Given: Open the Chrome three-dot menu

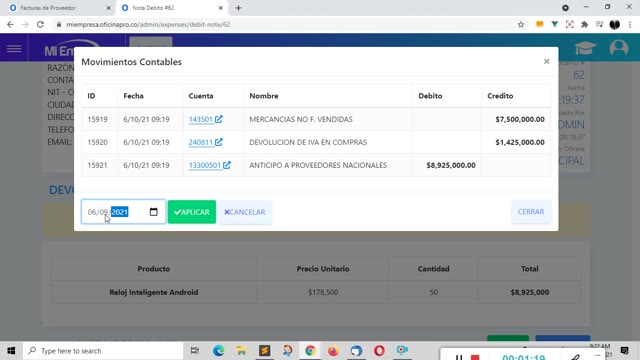Looking at the screenshot, I should tap(630, 24).
